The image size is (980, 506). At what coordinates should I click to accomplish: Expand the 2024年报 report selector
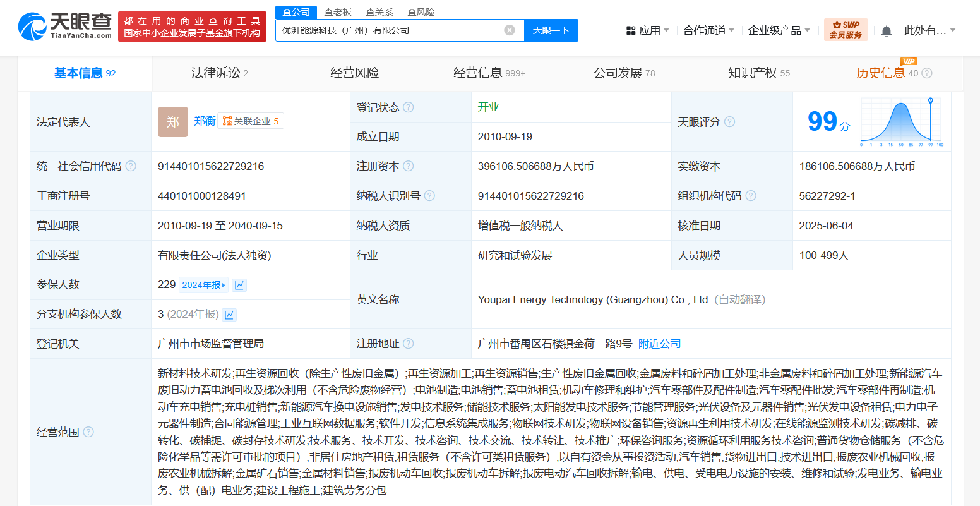(203, 285)
